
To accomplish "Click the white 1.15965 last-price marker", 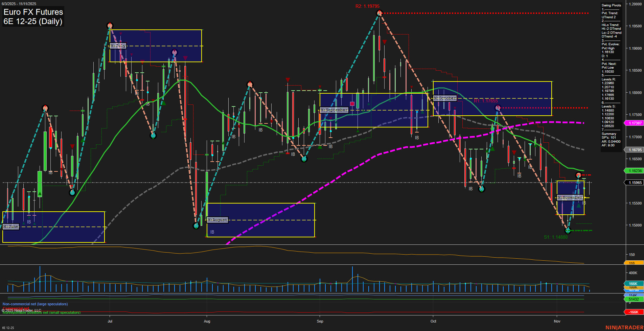I will coord(634,183).
